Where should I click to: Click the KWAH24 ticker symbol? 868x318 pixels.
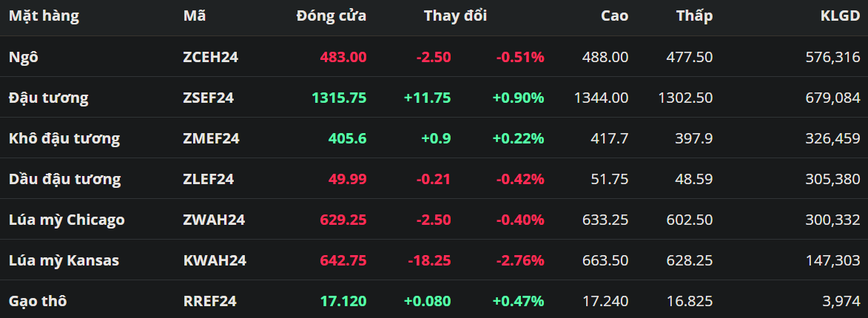(215, 260)
